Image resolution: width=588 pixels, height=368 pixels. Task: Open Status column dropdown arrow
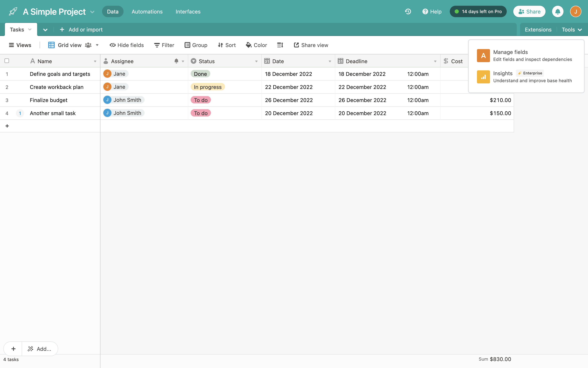click(256, 61)
